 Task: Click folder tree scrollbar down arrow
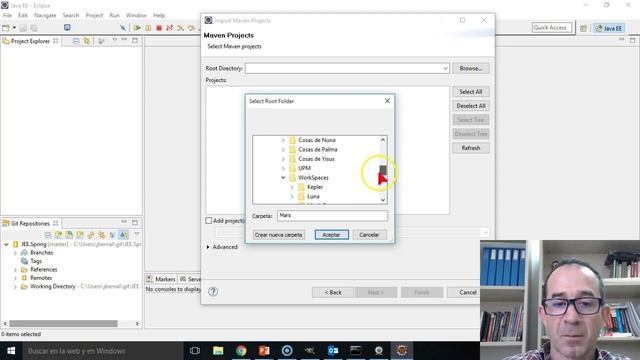[383, 200]
